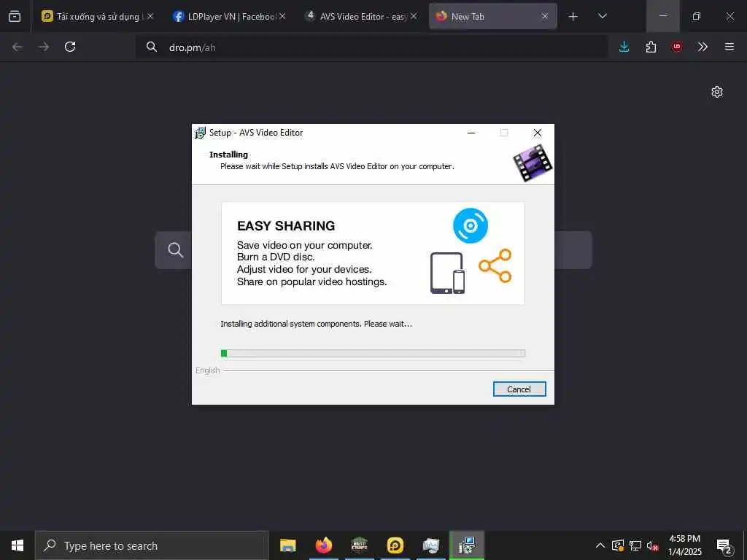Close the AVS Video Editor browser tab
This screenshot has width=747, height=560.
[414, 16]
